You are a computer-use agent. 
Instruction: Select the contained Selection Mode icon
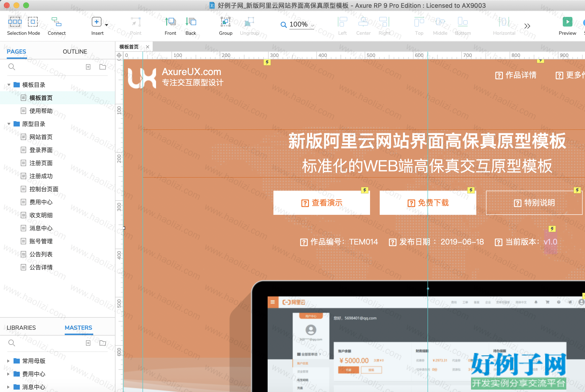[33, 22]
